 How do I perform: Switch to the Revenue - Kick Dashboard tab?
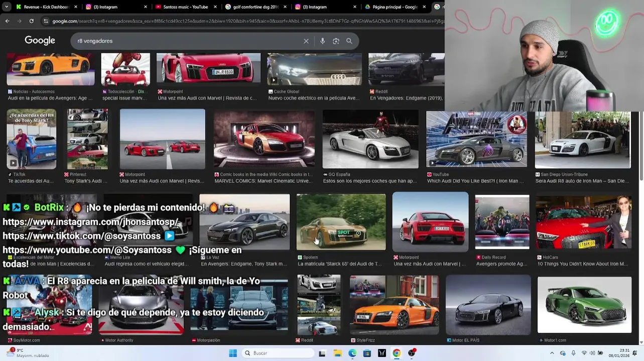click(x=47, y=7)
